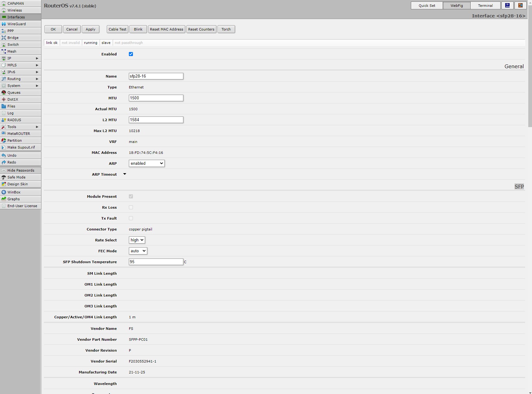Expand the IP submenu arrow
The height and width of the screenshot is (394, 532).
pos(37,58)
